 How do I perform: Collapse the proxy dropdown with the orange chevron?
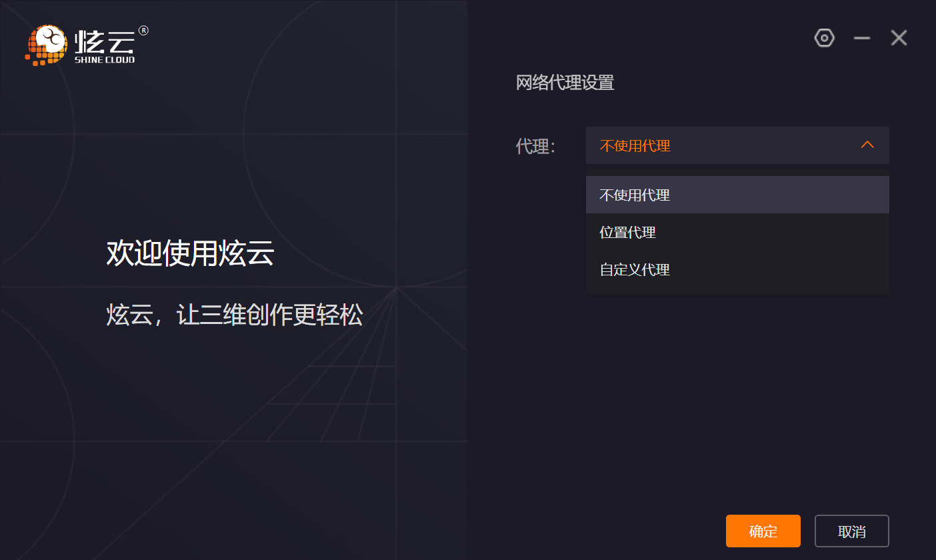[867, 145]
